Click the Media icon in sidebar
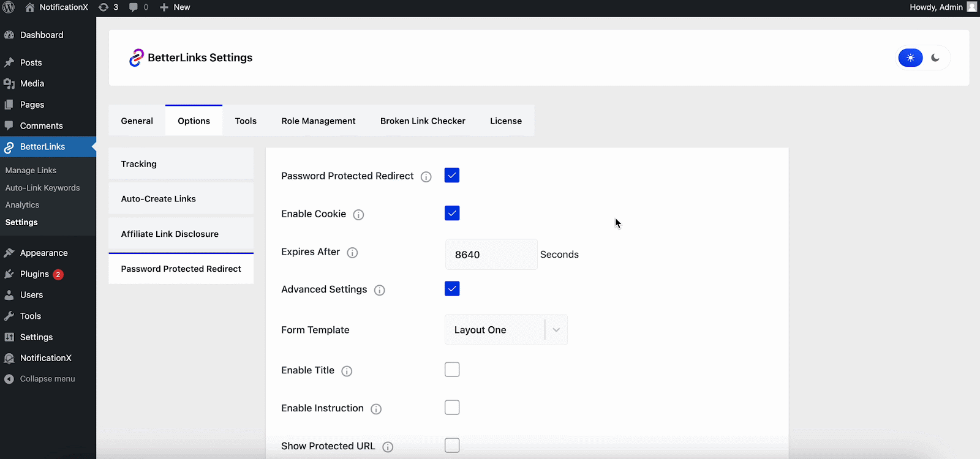 [9, 83]
